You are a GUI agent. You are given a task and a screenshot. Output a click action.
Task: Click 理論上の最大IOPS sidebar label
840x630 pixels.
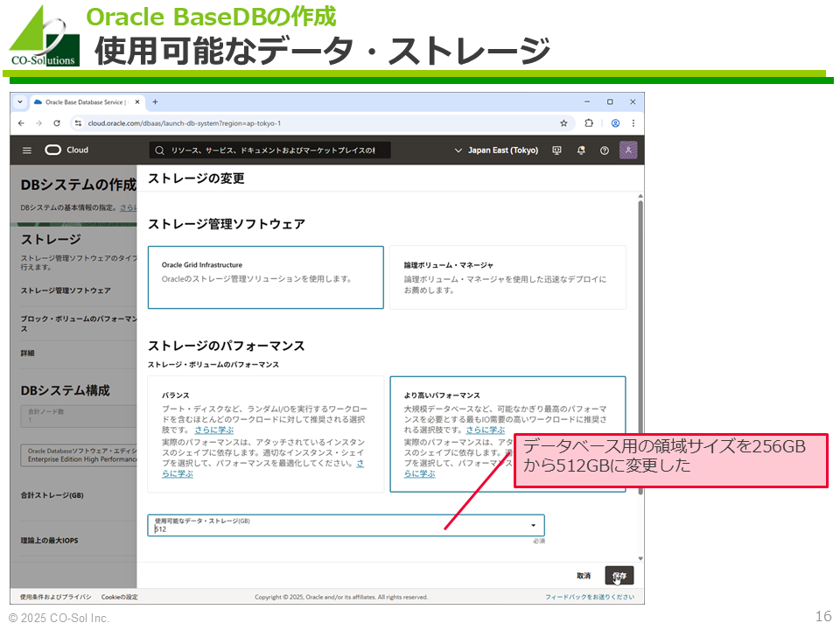[x=49, y=541]
